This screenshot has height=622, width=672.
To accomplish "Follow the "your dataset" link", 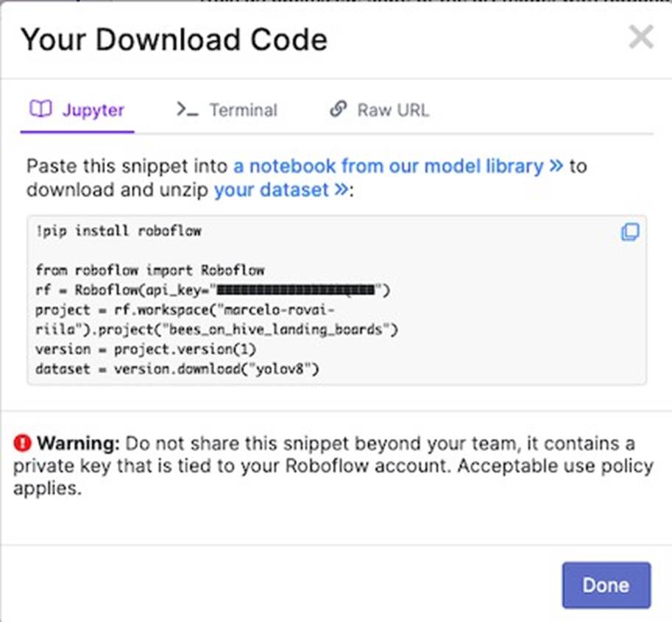I will click(271, 190).
